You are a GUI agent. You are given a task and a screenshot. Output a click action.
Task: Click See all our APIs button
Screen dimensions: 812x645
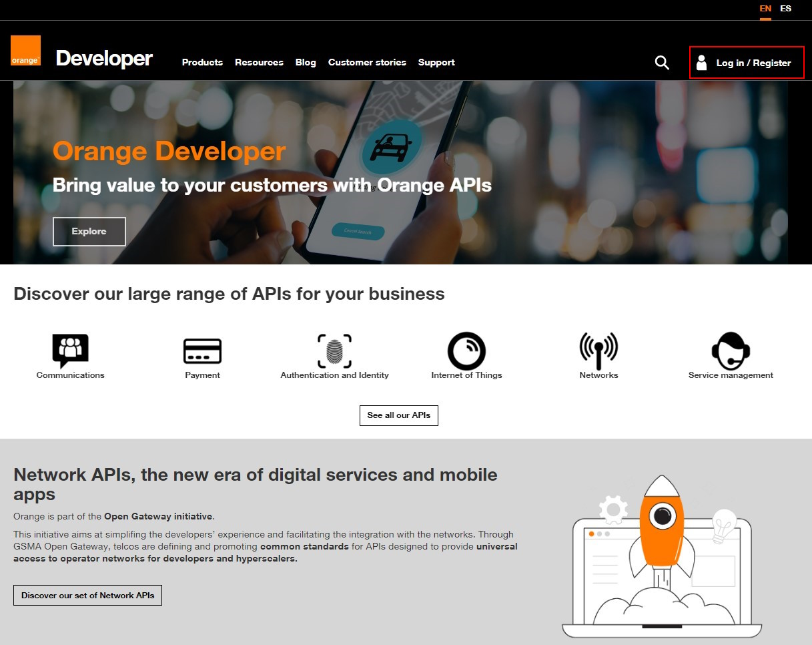click(399, 415)
